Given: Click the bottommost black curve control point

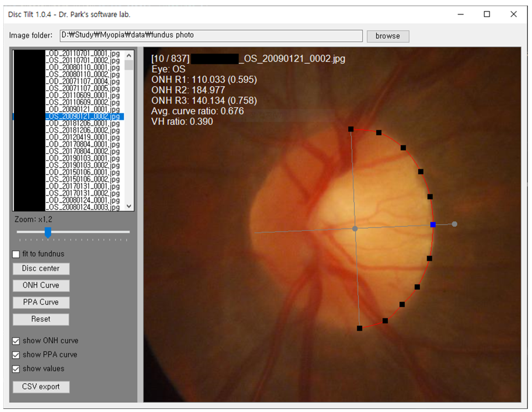Looking at the screenshot, I should coord(360,328).
